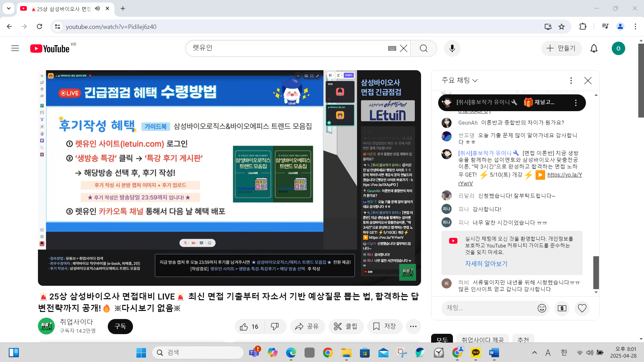Like the video with thumbs up
This screenshot has width=644, height=362.
click(249, 326)
